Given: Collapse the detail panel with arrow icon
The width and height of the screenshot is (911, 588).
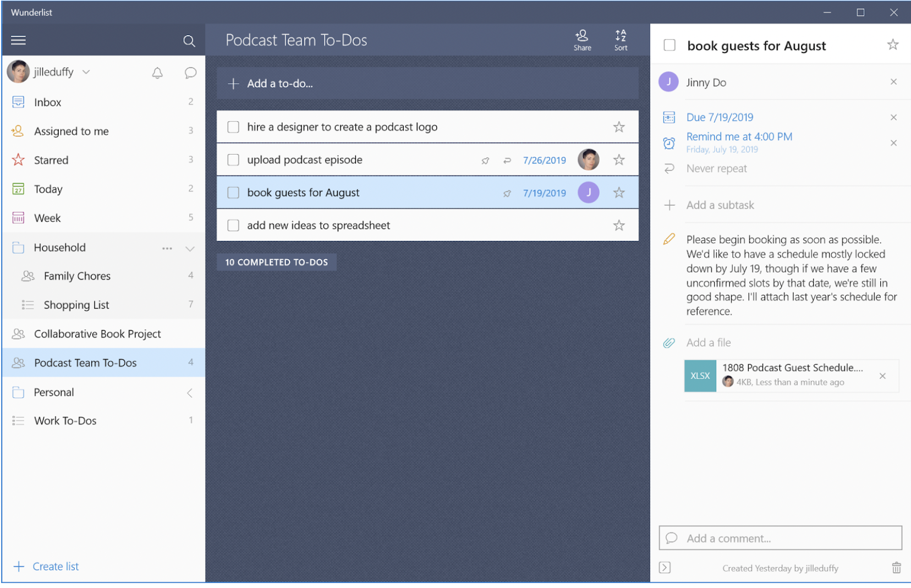Looking at the screenshot, I should pos(665,568).
